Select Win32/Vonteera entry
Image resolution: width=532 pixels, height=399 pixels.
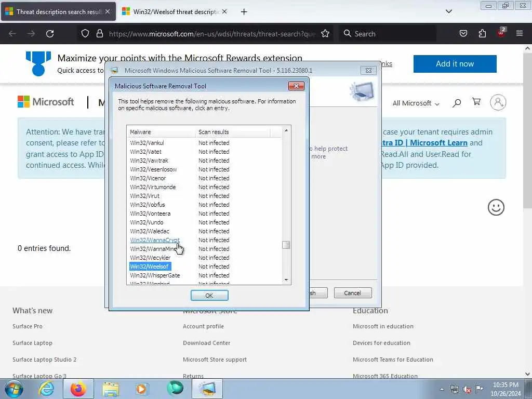(x=150, y=214)
